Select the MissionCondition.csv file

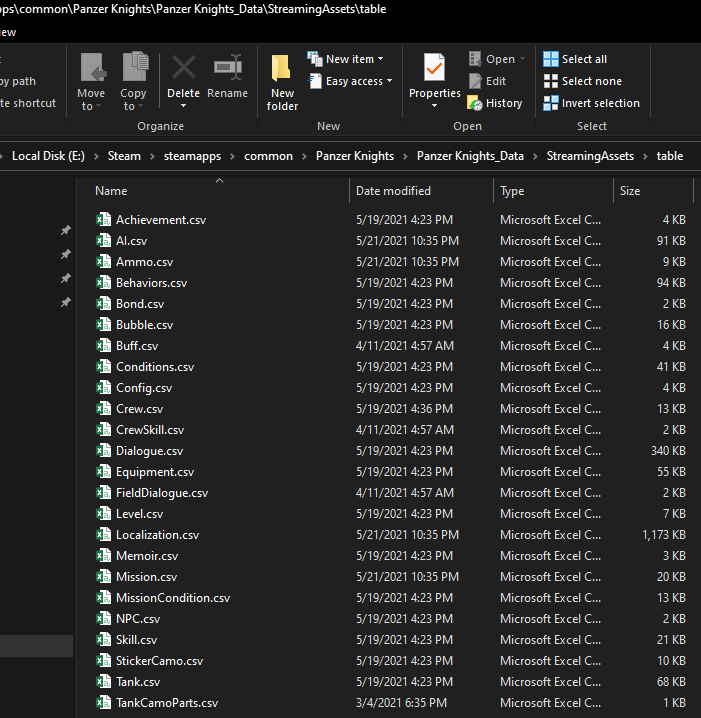173,598
